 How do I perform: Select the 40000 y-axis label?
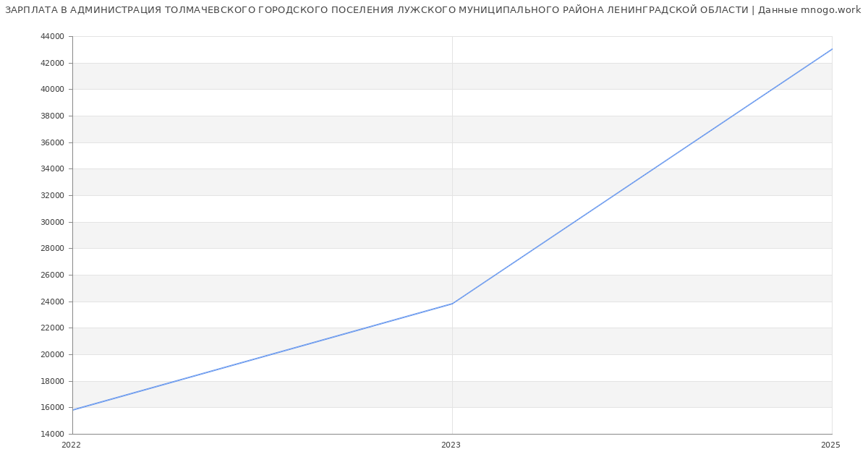click(x=52, y=90)
